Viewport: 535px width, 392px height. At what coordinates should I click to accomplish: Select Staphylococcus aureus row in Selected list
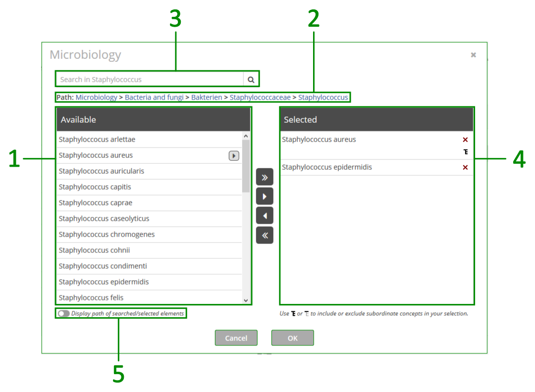pyautogui.click(x=376, y=146)
